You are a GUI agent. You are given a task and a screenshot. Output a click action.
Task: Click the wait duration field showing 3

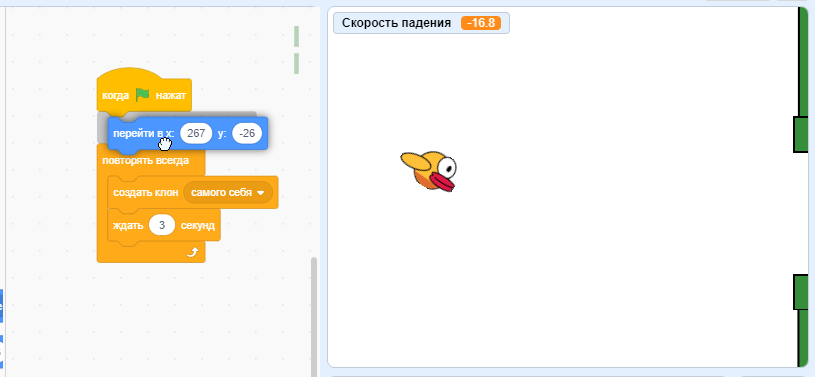pos(162,225)
